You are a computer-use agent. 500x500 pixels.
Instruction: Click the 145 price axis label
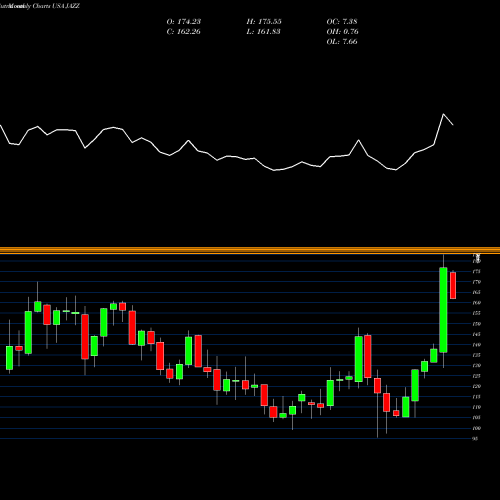click(x=477, y=334)
